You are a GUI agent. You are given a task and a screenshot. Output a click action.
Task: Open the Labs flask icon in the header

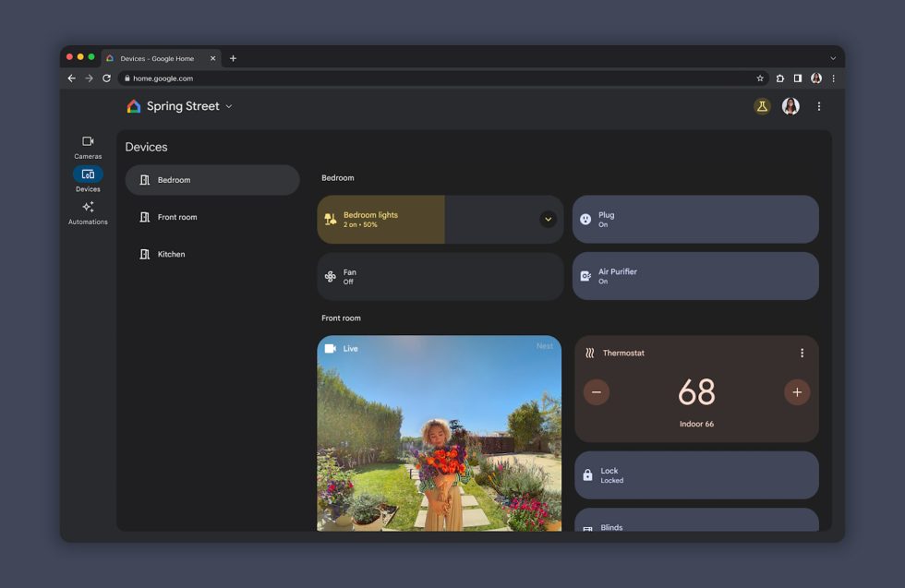coord(760,106)
